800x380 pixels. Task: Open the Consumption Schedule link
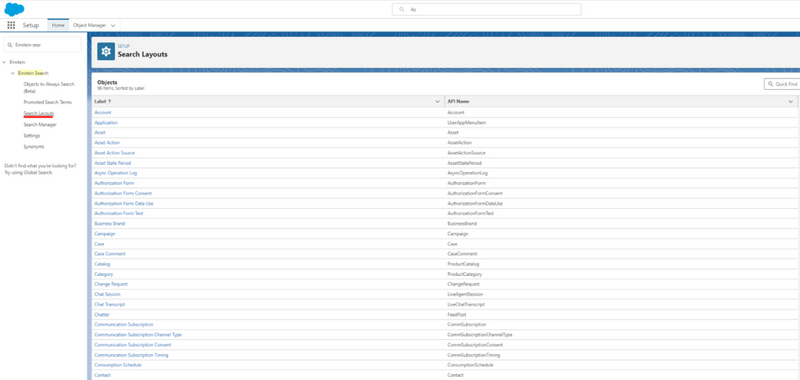coord(118,365)
